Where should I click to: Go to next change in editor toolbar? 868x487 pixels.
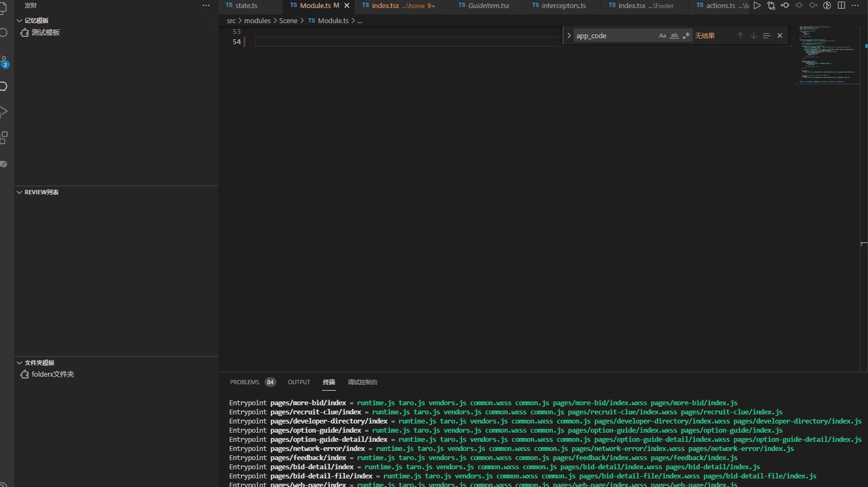[813, 5]
